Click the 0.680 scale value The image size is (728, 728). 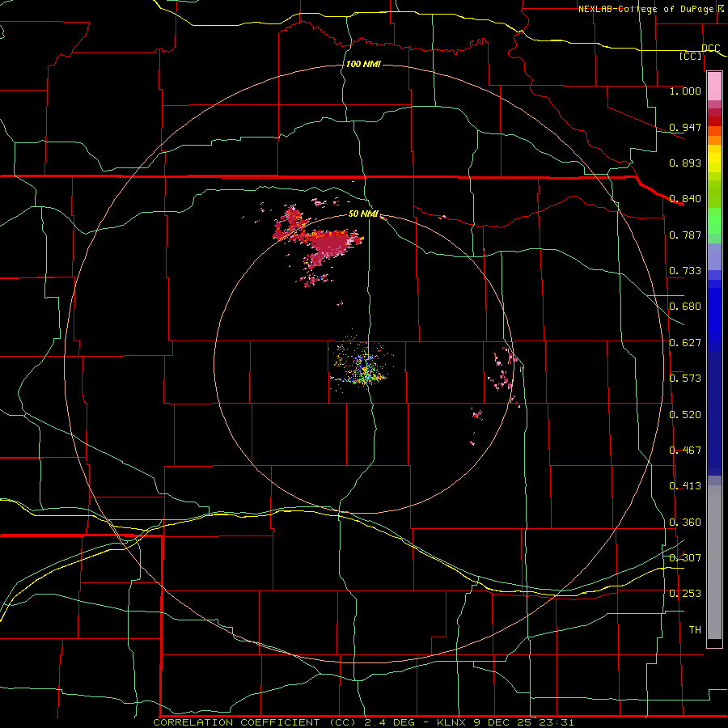point(685,307)
